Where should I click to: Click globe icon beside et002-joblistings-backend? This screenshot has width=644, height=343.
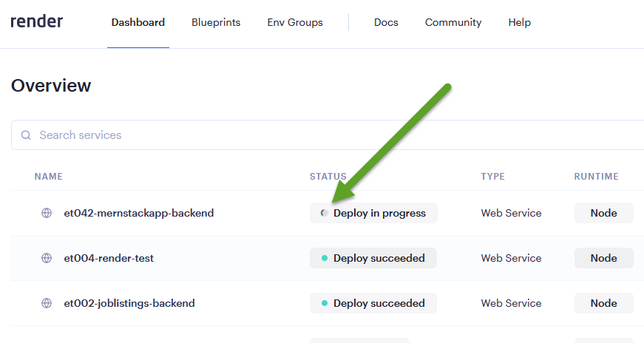(x=47, y=303)
